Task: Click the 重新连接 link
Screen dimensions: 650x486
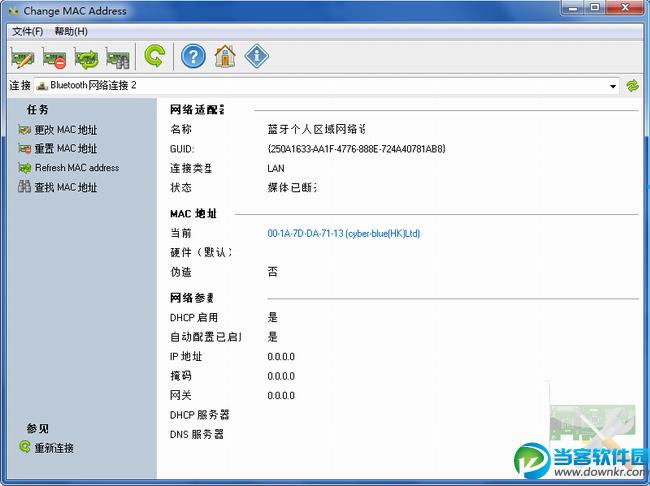Action: tap(54, 448)
